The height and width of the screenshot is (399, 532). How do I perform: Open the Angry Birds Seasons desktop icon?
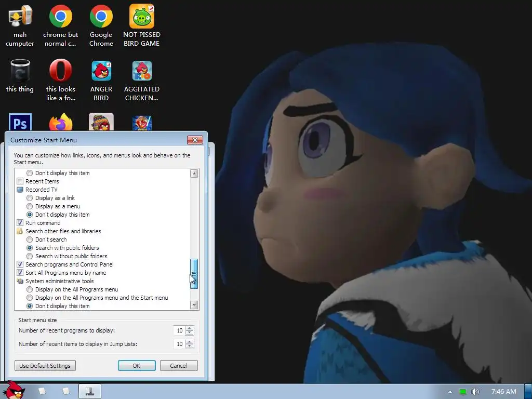point(101,122)
